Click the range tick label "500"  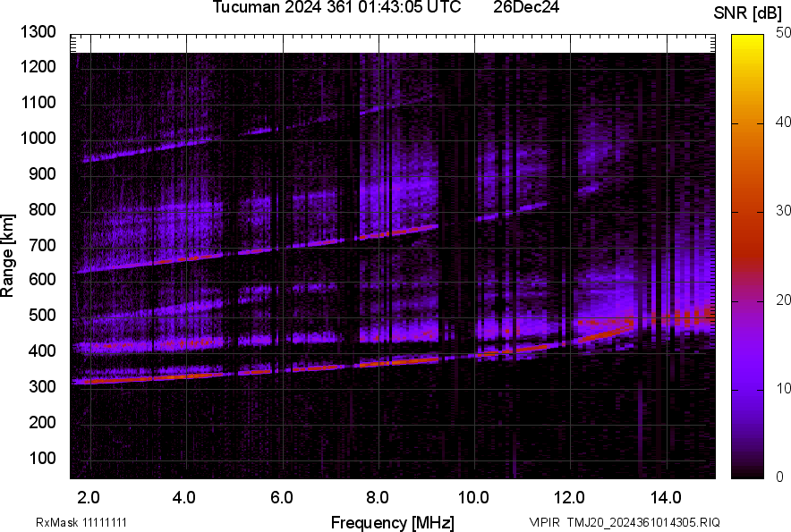pyautogui.click(x=42, y=315)
